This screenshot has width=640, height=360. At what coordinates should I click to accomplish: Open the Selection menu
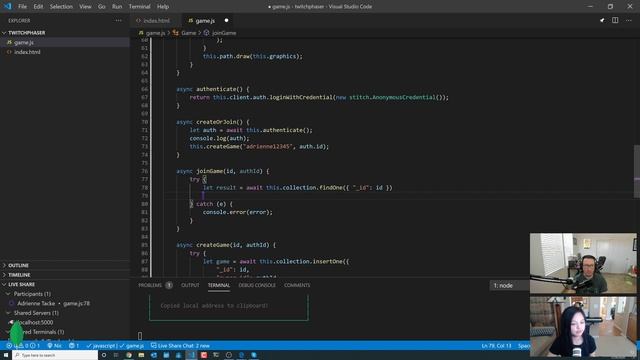point(61,7)
